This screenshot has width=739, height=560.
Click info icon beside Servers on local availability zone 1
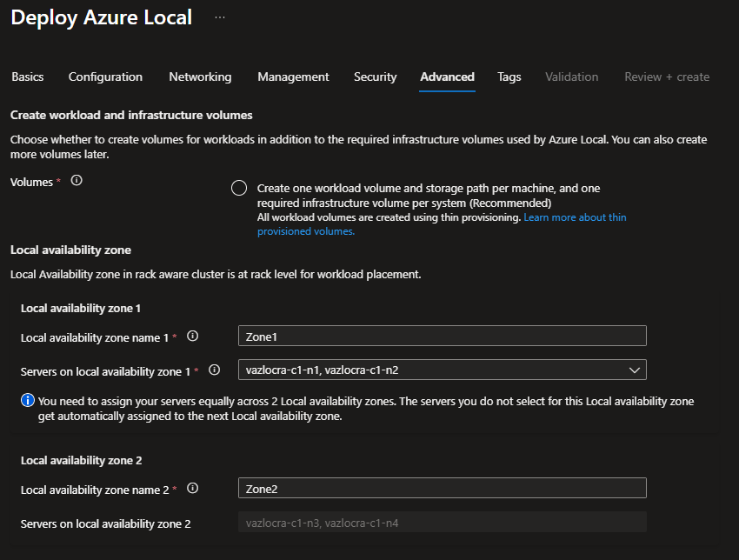pyautogui.click(x=214, y=370)
